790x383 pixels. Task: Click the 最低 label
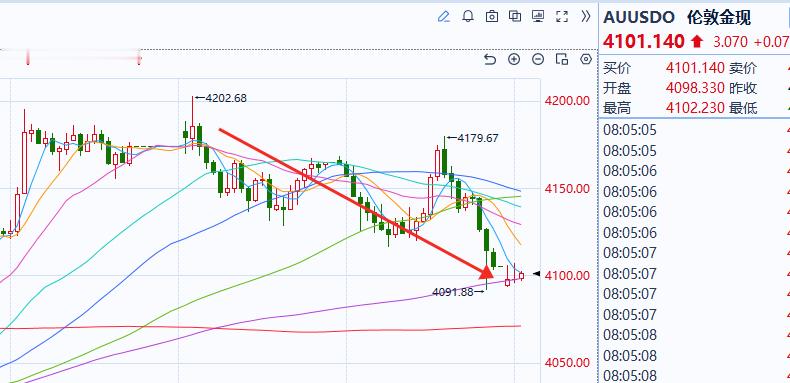[x=743, y=108]
